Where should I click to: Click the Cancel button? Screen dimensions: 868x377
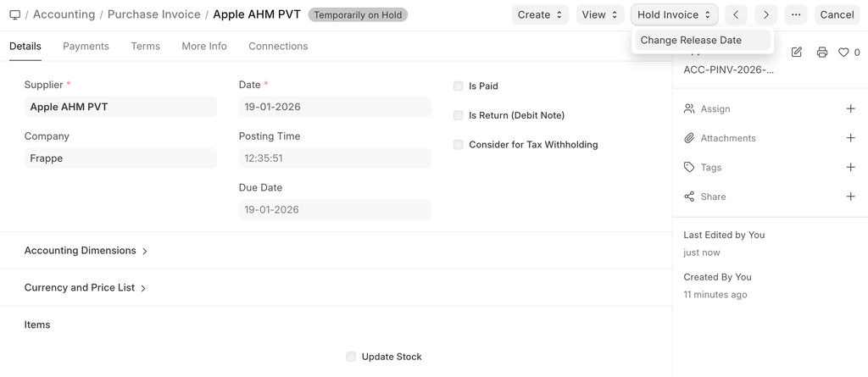837,14
